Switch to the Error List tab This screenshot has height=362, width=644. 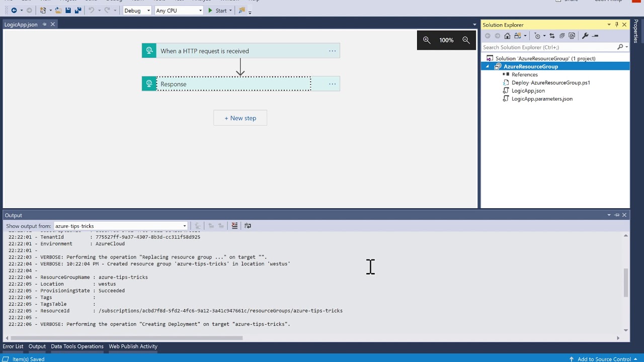pos(13,346)
